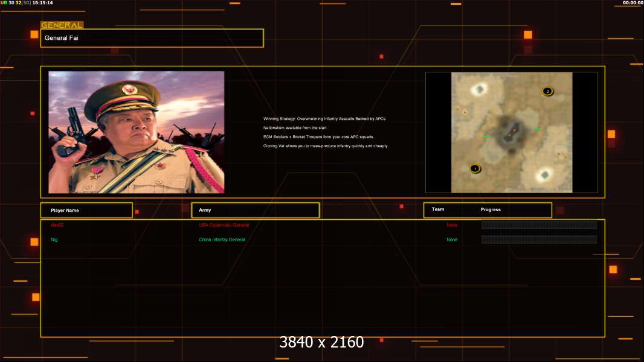Click the white supply spot at minimap bottom-right
This screenshot has width=644, height=362.
pos(545,174)
